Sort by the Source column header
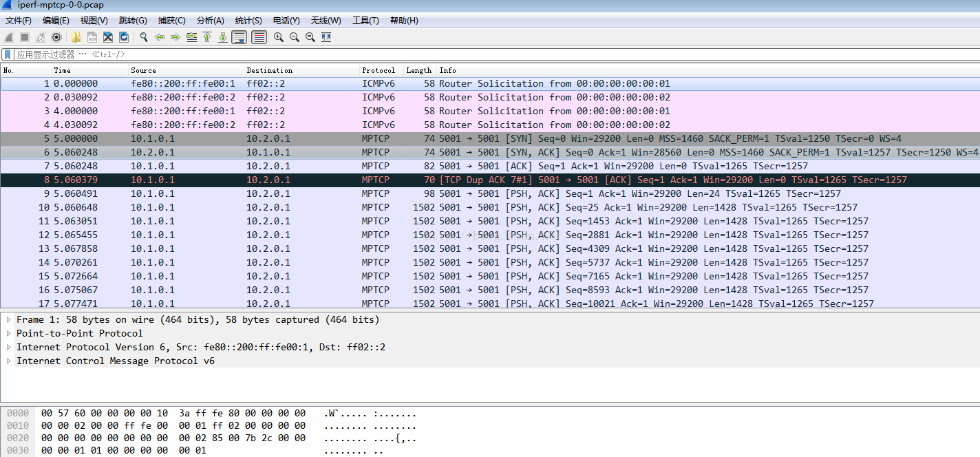The width and height of the screenshot is (980, 457). [187, 70]
